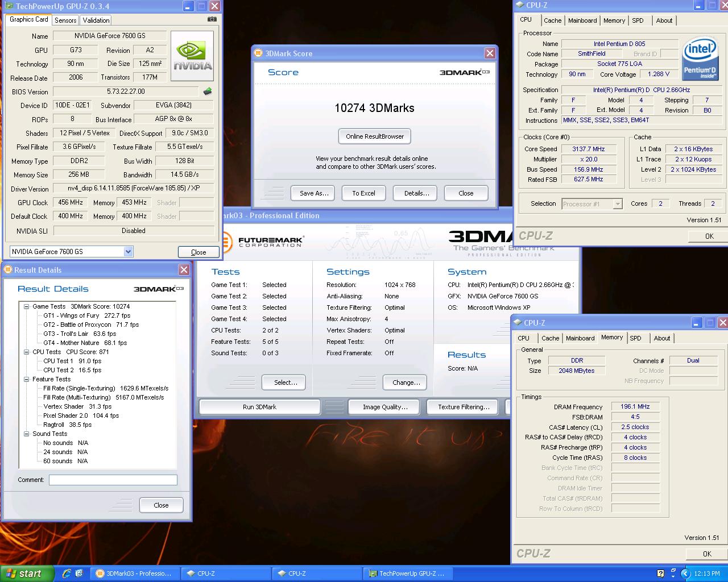Select the Pixel Shader 2.0 result row

pos(81,415)
